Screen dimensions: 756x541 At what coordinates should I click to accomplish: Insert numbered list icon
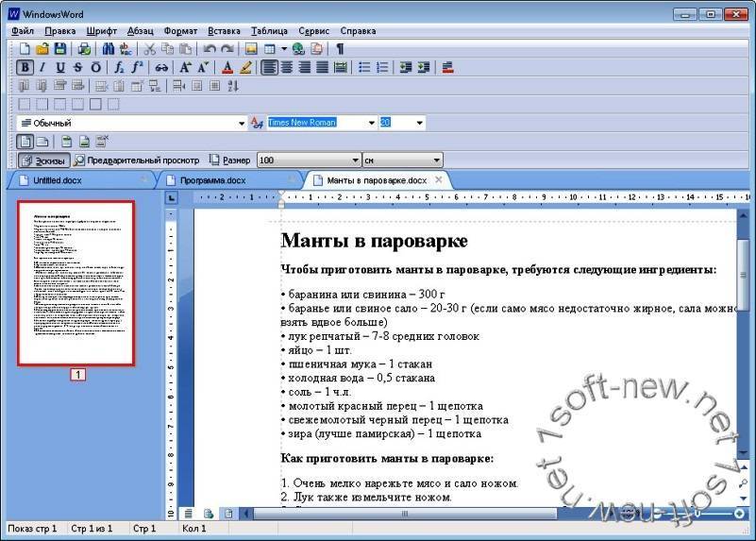coord(382,67)
